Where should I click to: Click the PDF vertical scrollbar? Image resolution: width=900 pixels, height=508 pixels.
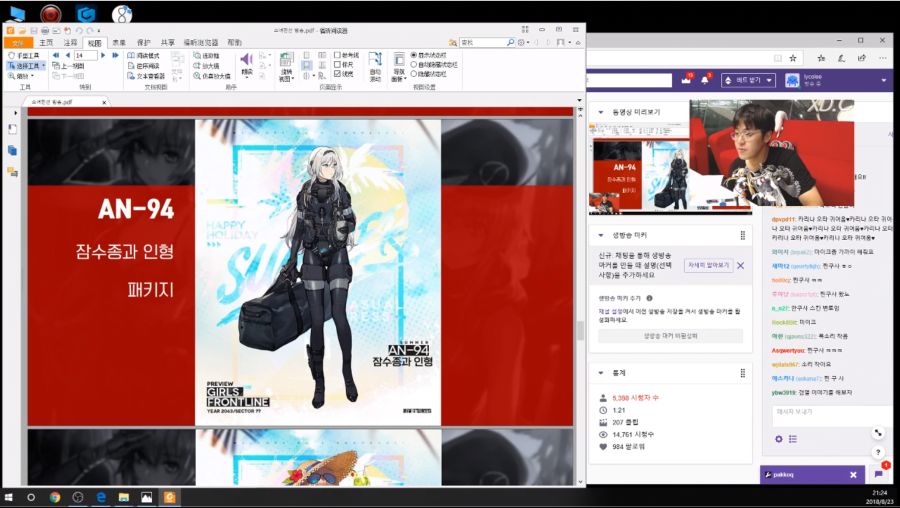[580, 331]
